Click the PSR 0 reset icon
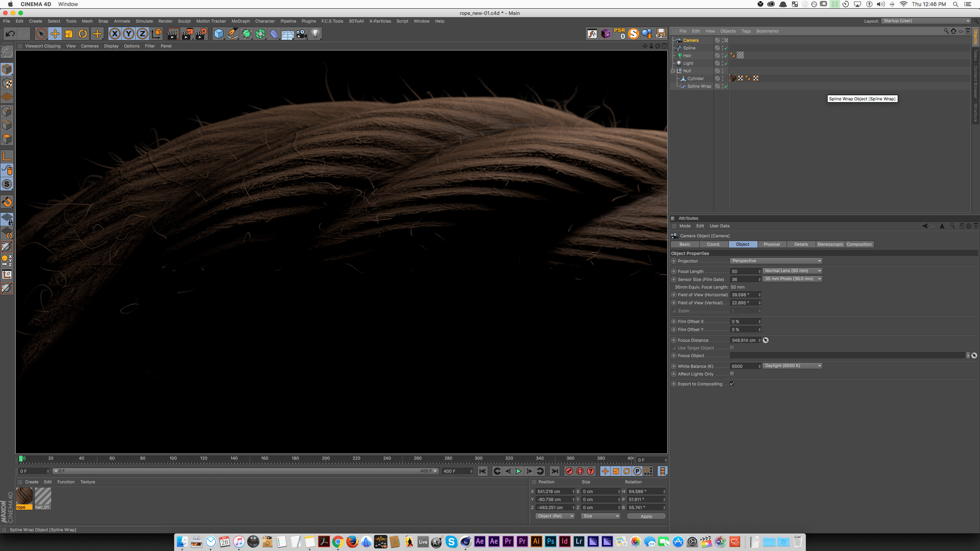This screenshot has height=551, width=980. pyautogui.click(x=620, y=34)
